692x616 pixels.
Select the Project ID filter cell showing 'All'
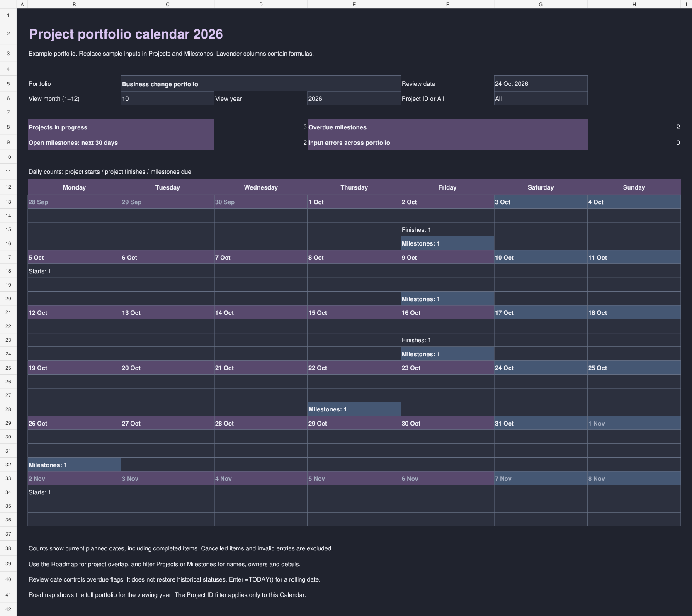(x=541, y=99)
